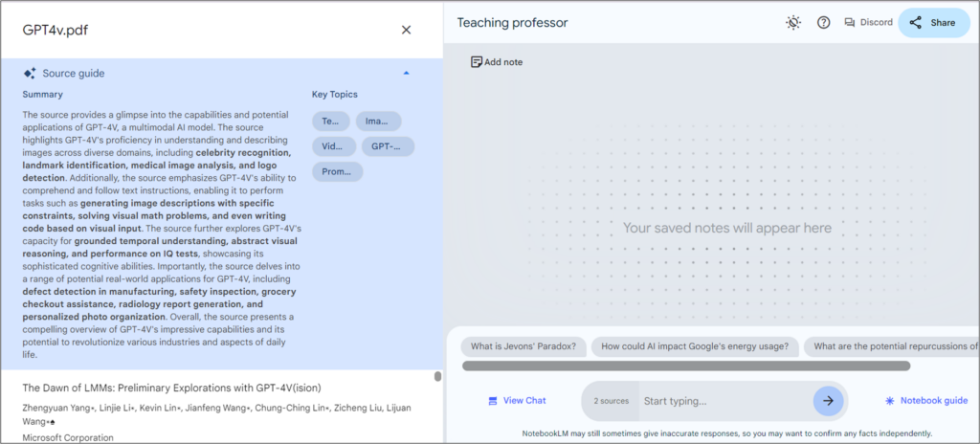Choose the "What are the potential repurcussions" suggestion
Image resolution: width=980 pixels, height=444 pixels.
(x=892, y=346)
